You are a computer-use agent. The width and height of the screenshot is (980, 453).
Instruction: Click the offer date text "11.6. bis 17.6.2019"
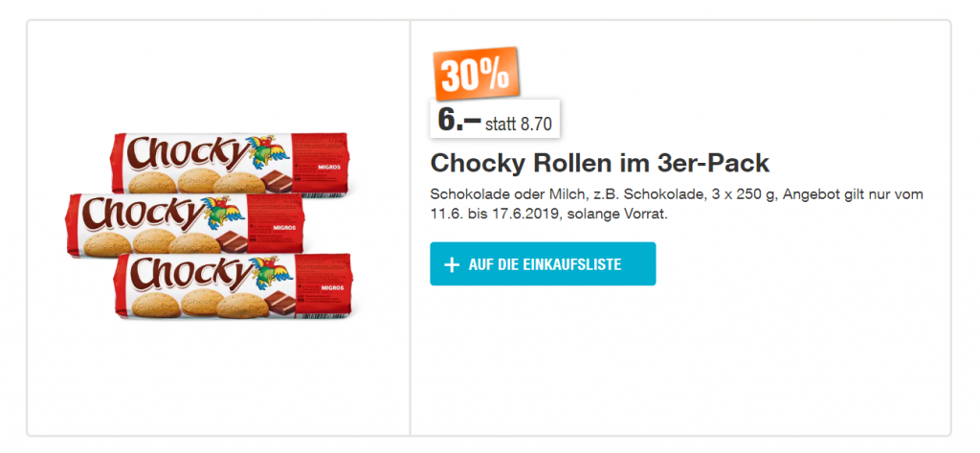tap(498, 214)
